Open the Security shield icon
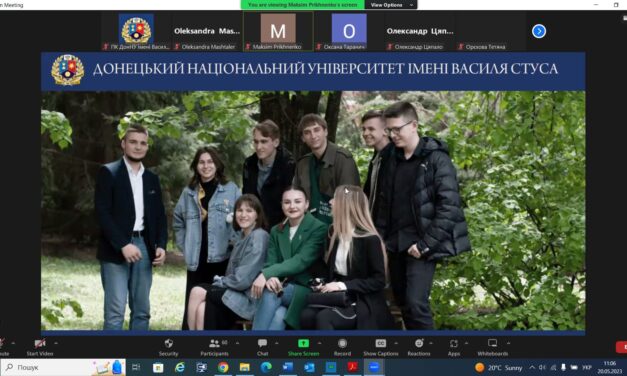 click(169, 343)
